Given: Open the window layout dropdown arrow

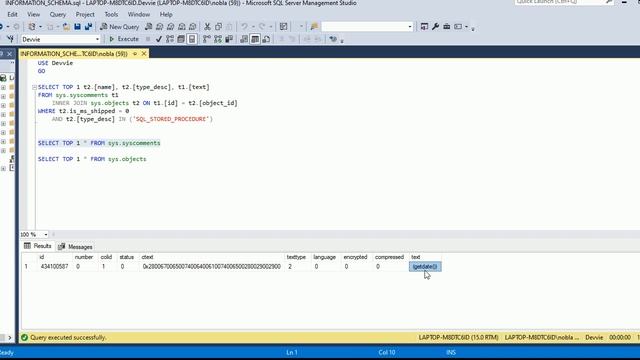Looking at the screenshot, I should (467, 27).
